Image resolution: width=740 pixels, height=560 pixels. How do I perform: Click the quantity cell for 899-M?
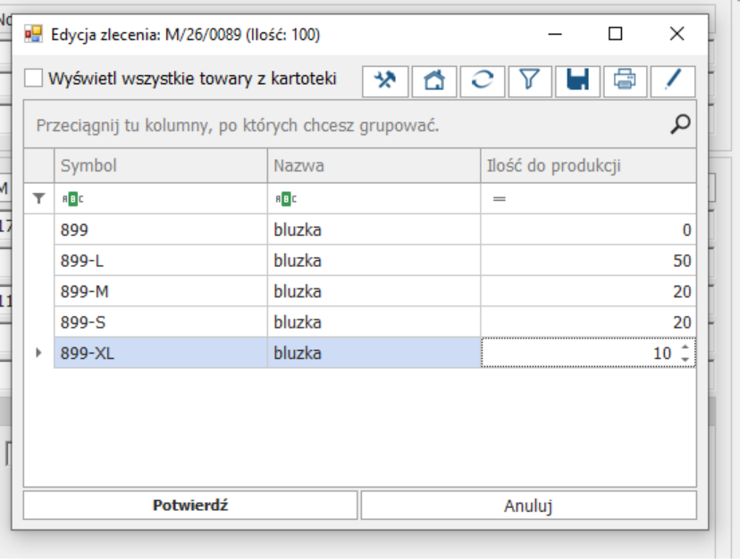coord(588,291)
